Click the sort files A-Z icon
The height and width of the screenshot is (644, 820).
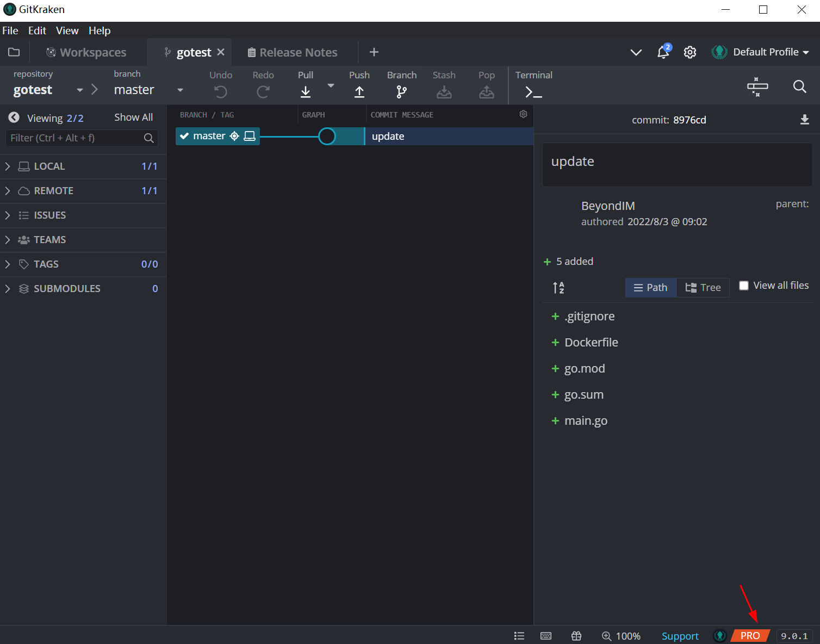click(558, 288)
